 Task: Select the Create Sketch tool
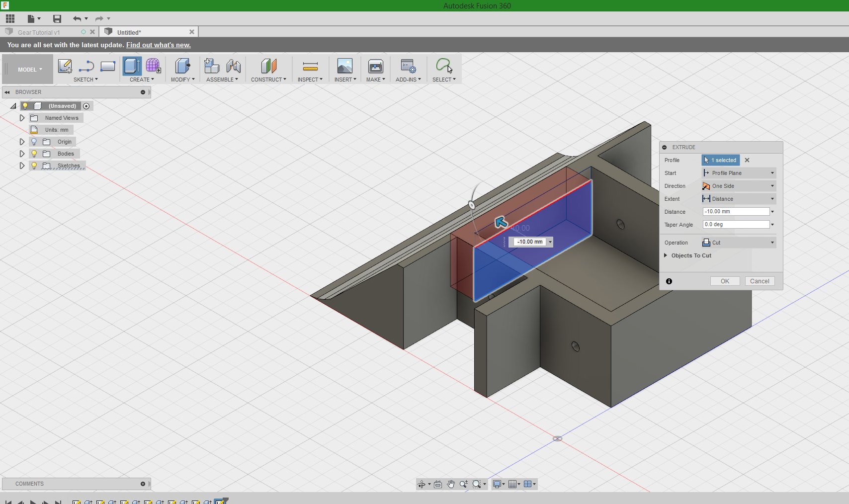tap(65, 66)
